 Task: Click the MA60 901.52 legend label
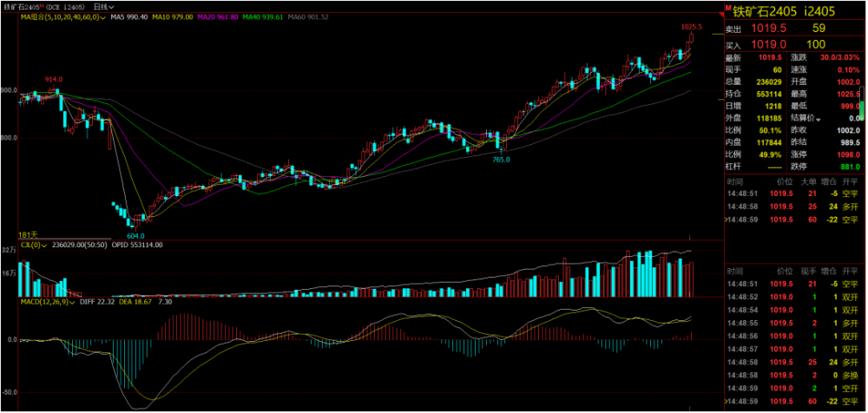[308, 16]
